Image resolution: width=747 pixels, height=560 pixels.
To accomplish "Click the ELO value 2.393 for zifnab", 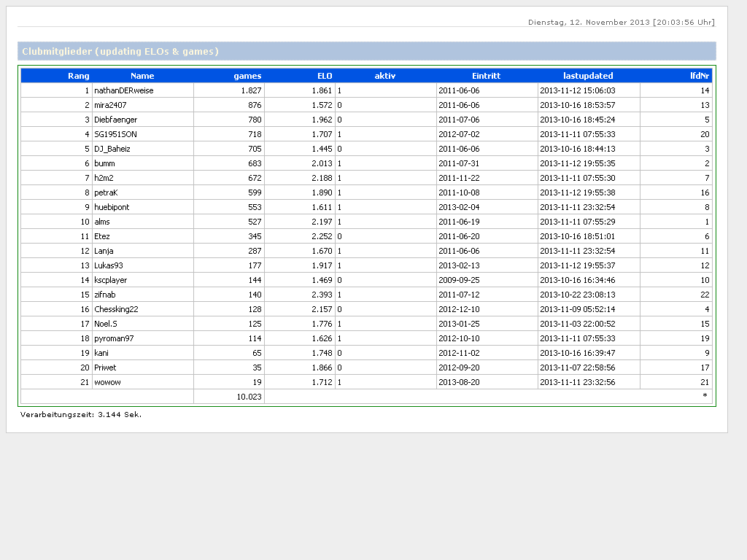I will 322,295.
